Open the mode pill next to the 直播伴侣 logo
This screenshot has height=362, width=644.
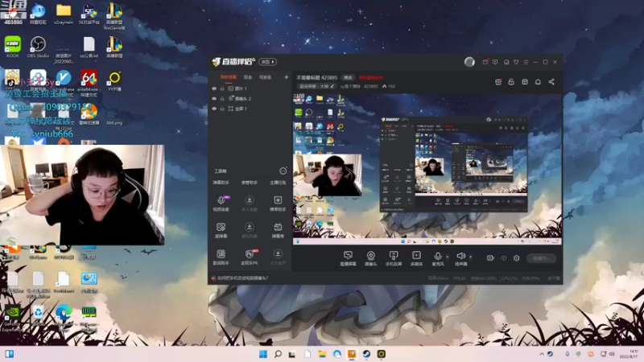point(268,62)
